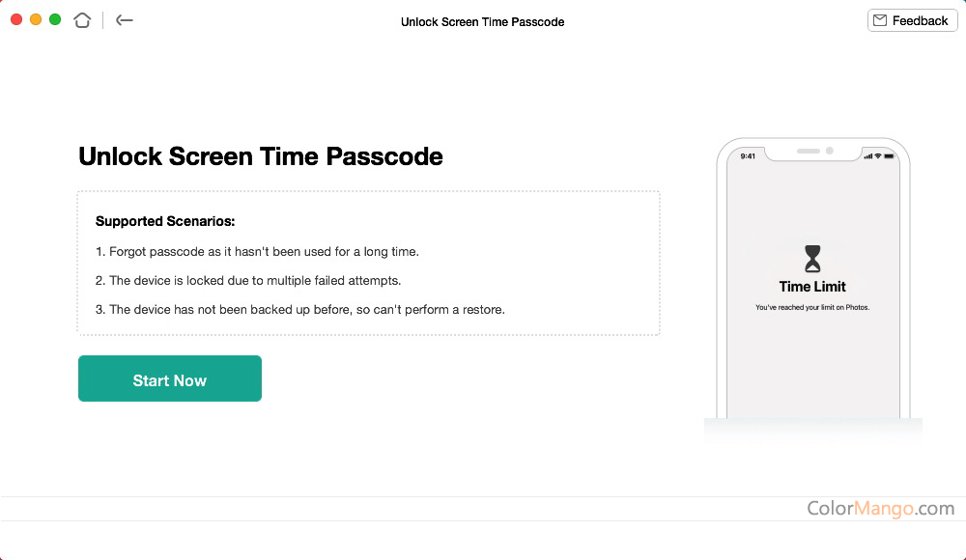Click the phone's speaker slot in the illustration
The height and width of the screenshot is (560, 966).
(809, 150)
